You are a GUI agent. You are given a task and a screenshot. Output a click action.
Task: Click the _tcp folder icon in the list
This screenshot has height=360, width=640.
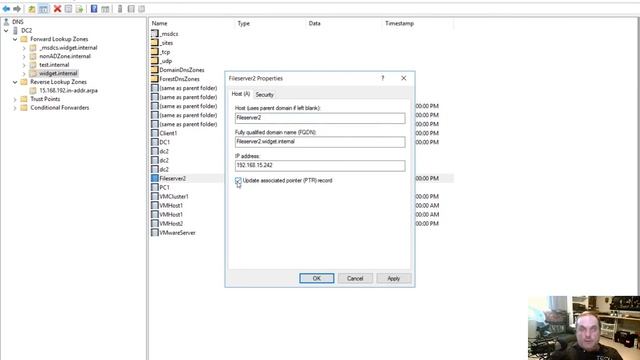tap(155, 52)
